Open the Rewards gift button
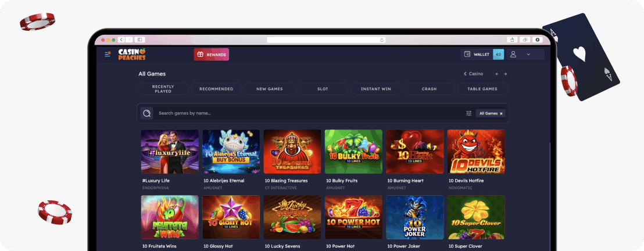 (211, 54)
